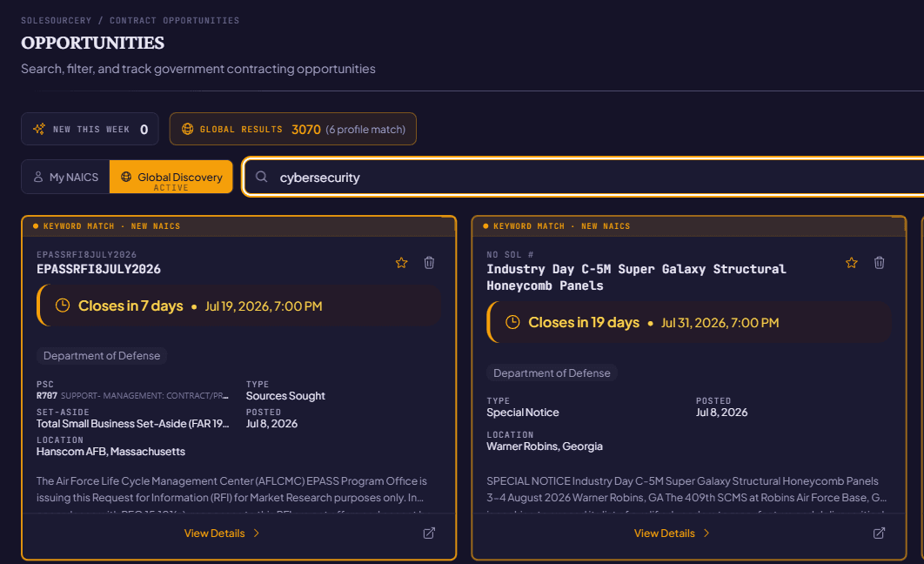
Task: Select the Global Discovery tab
Action: (x=171, y=177)
